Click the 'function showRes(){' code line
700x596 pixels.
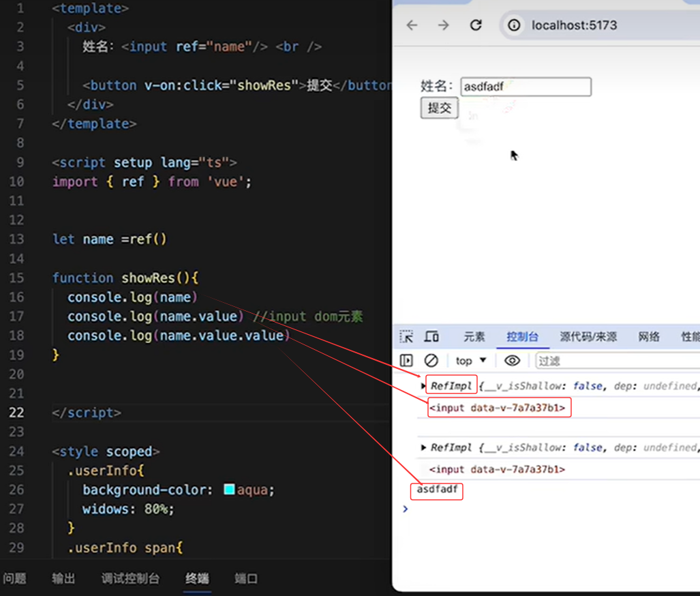click(x=125, y=278)
